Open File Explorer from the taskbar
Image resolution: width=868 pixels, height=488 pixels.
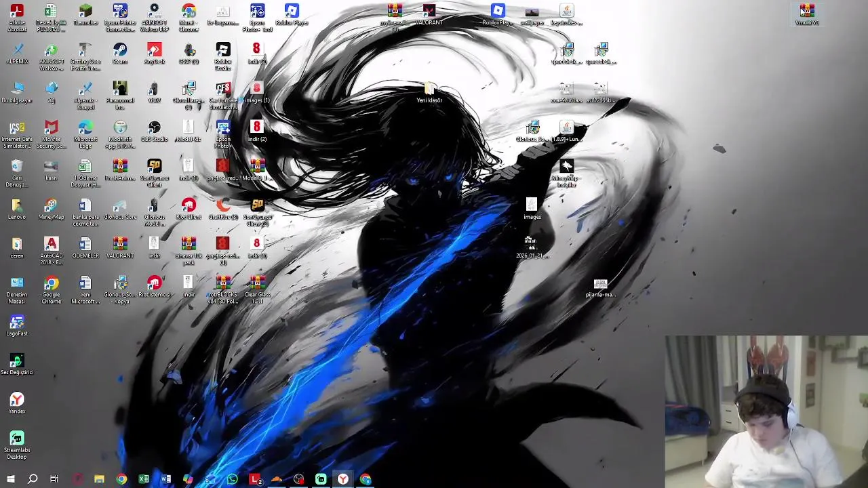99,479
